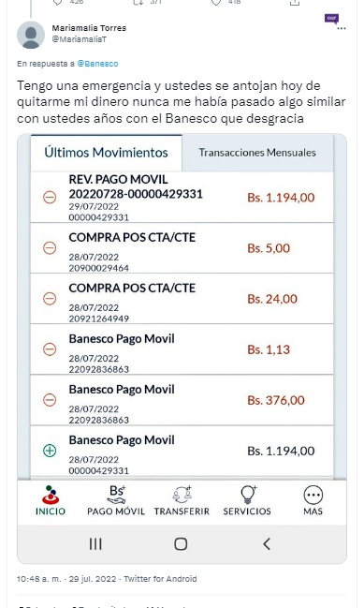The height and width of the screenshot is (608, 364).
Task: Switch to Transacciones Mensuales tab
Action: 257,153
